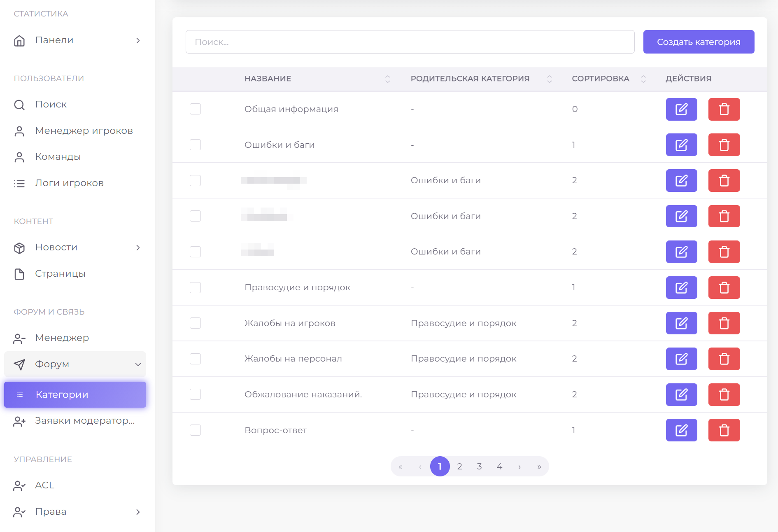The height and width of the screenshot is (532, 778).
Task: Sort table by Родительская категория column
Action: (549, 79)
